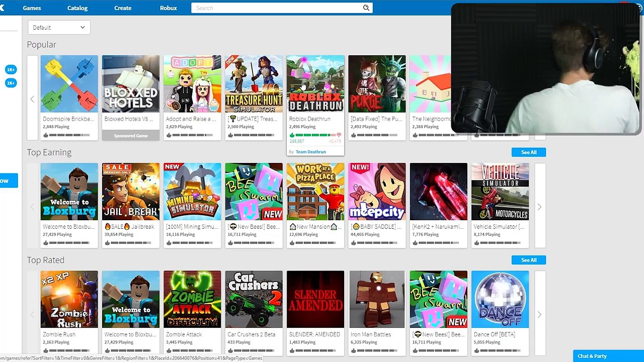Open the KenK2 Narukami game thumbnail

[439, 192]
